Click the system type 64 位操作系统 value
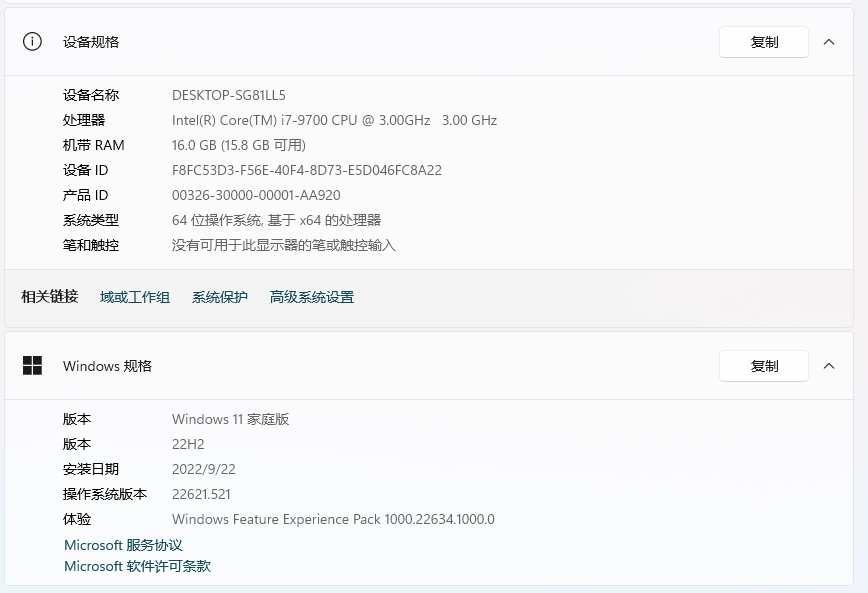868x593 pixels. 276,220
